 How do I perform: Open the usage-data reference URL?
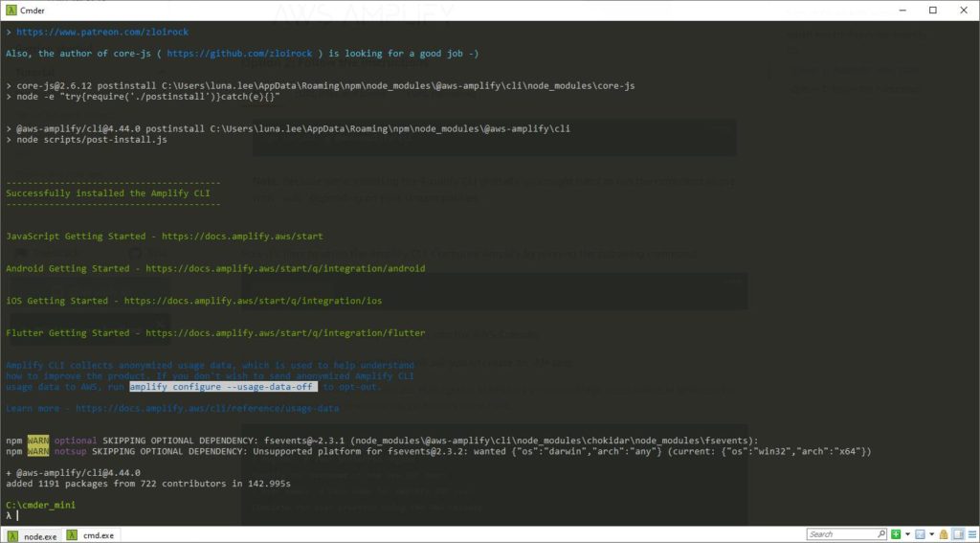tap(208, 409)
